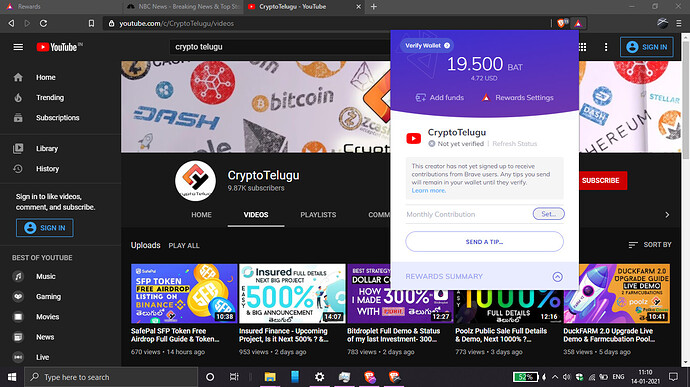Open the SafePal SFP Token video thumbnail
The height and width of the screenshot is (387, 690).
tap(184, 294)
